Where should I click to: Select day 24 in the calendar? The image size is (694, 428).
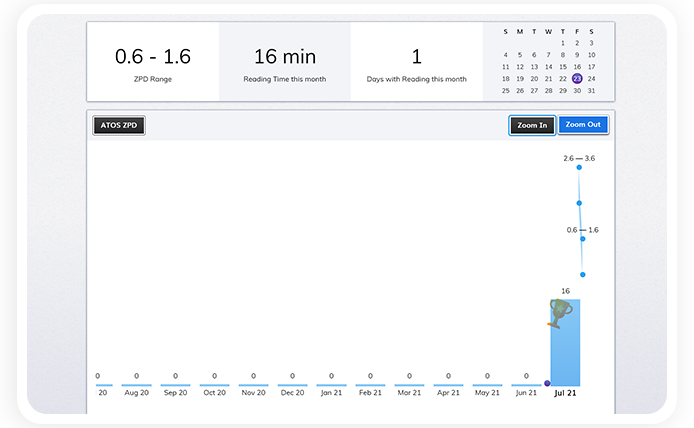click(591, 79)
